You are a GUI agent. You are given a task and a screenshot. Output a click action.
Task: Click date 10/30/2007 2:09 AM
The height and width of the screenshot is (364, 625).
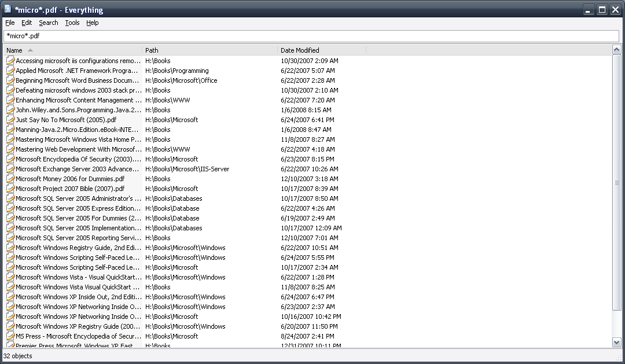pyautogui.click(x=309, y=61)
